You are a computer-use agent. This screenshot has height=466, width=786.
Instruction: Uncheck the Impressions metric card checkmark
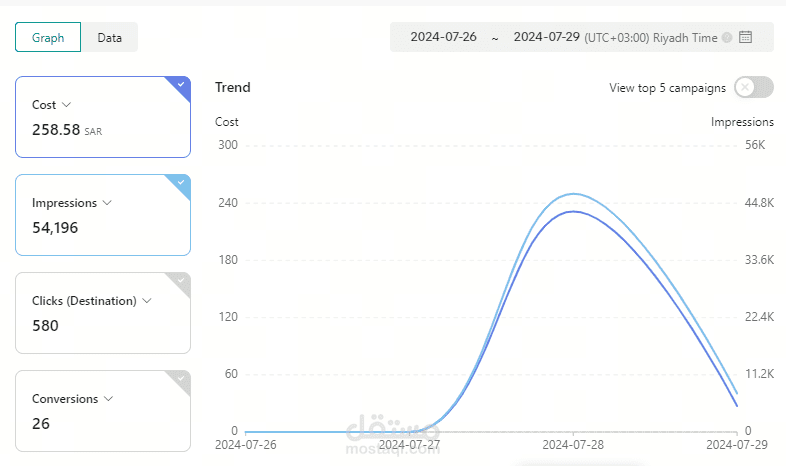(181, 183)
